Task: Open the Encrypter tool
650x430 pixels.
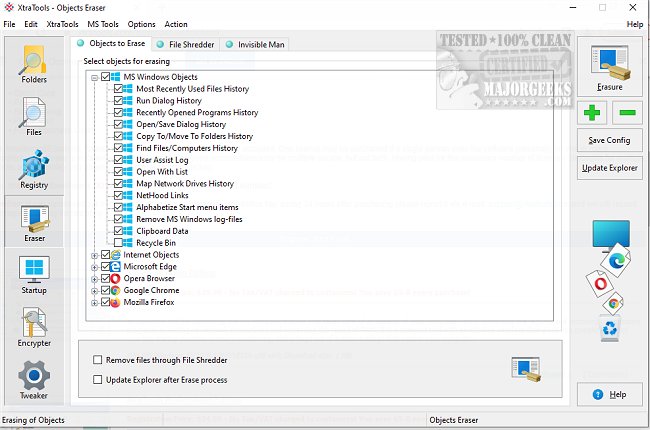Action: 34,327
